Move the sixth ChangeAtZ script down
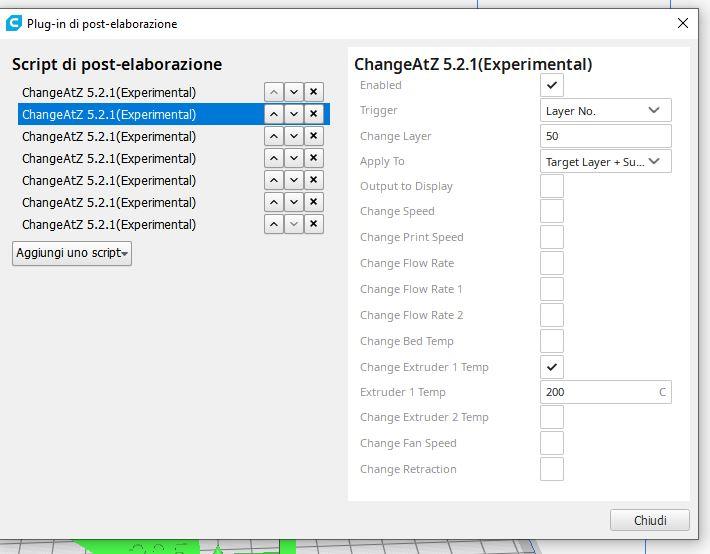This screenshot has width=710, height=554. [x=294, y=202]
